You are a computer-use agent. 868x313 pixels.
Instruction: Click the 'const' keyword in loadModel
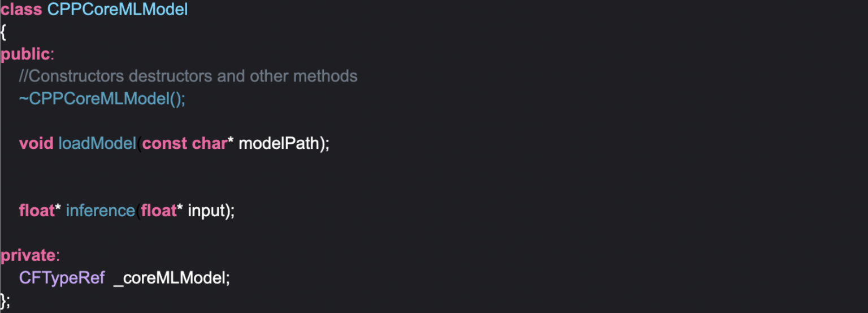[164, 143]
